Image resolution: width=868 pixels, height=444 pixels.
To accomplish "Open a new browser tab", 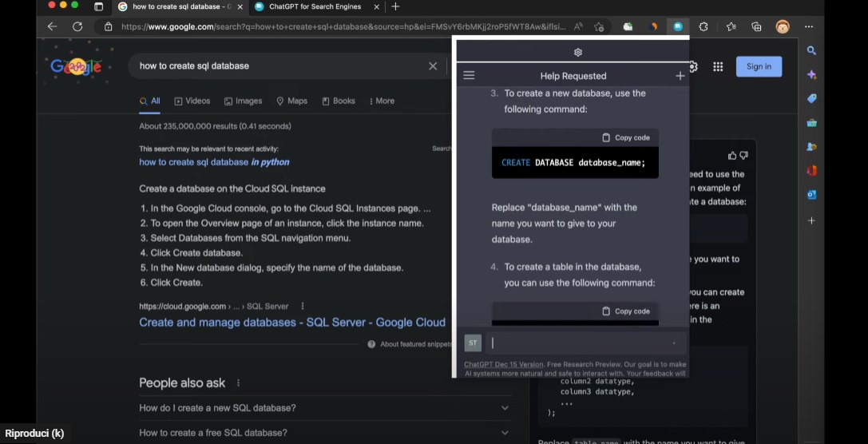I will click(395, 6).
